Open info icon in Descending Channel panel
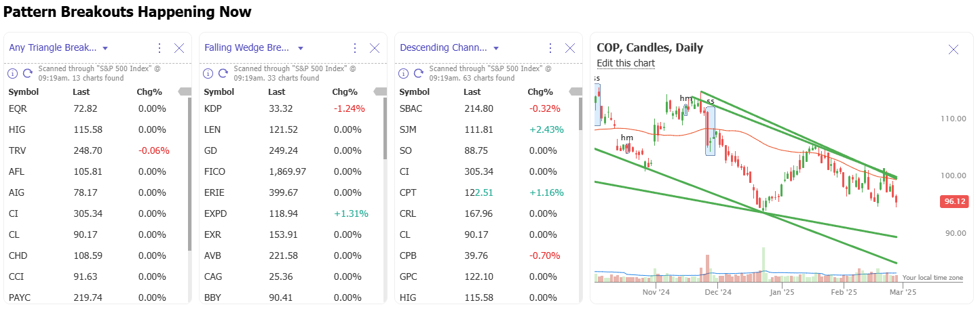980x309 pixels. pyautogui.click(x=403, y=73)
